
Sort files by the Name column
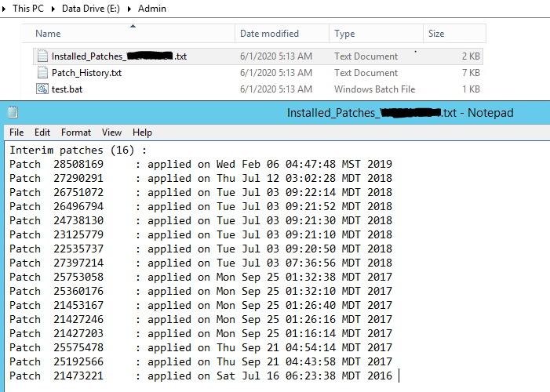(129, 34)
